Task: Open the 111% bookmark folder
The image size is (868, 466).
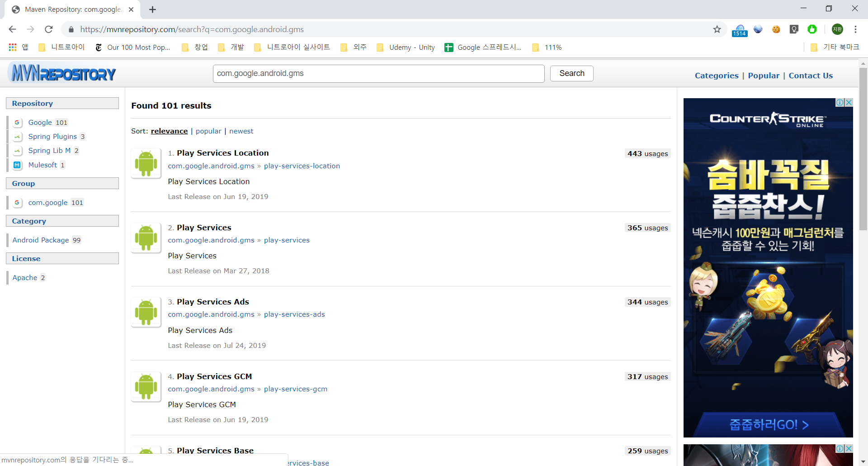Action: (547, 47)
